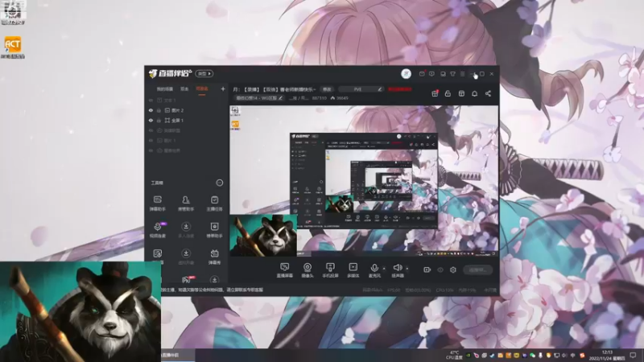Add a 摄像头 camera source
The width and height of the screenshot is (644, 362).
(x=308, y=270)
